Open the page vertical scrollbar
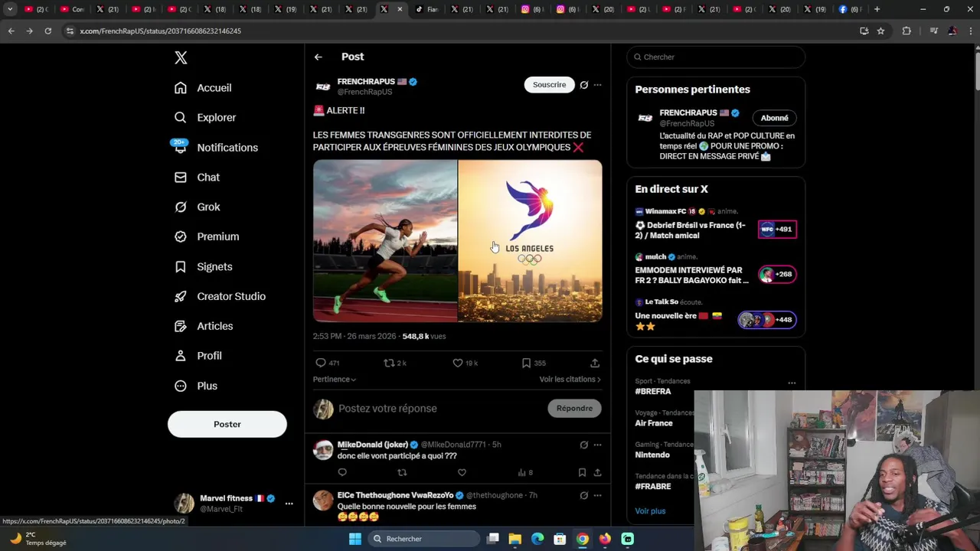 [977, 73]
